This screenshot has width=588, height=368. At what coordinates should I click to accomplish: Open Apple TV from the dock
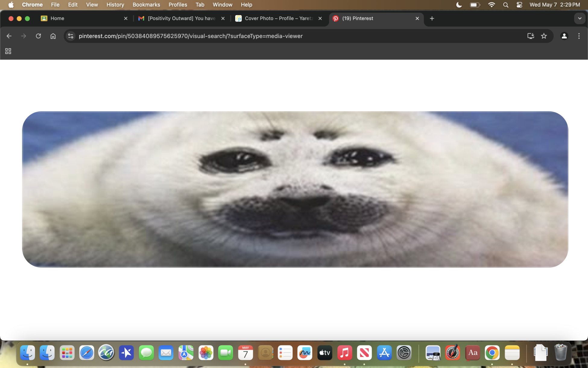pos(325,353)
